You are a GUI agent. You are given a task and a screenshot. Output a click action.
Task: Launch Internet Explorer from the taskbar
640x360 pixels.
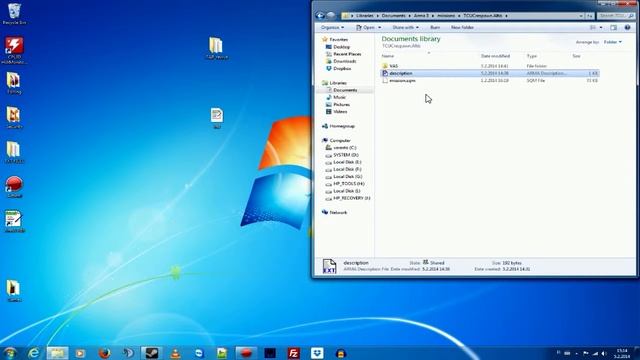tap(34, 353)
